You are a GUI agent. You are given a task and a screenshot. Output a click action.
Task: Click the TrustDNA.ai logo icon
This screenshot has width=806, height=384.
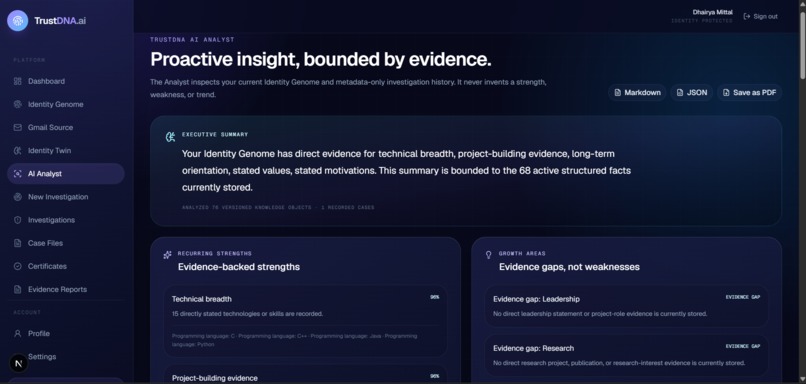point(17,21)
